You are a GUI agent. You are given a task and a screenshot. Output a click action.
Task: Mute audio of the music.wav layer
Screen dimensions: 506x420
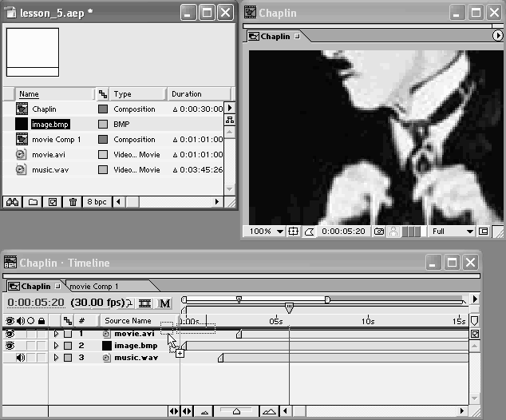pyautogui.click(x=20, y=358)
